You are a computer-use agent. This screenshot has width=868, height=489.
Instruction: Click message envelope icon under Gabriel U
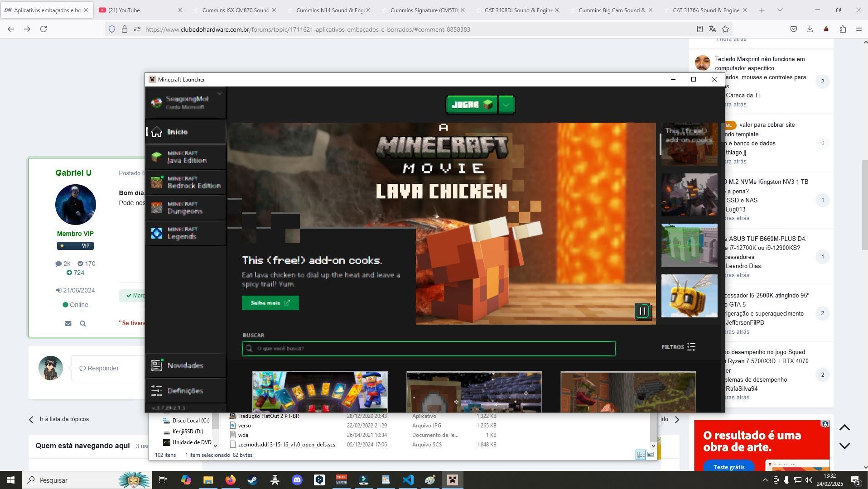click(68, 324)
